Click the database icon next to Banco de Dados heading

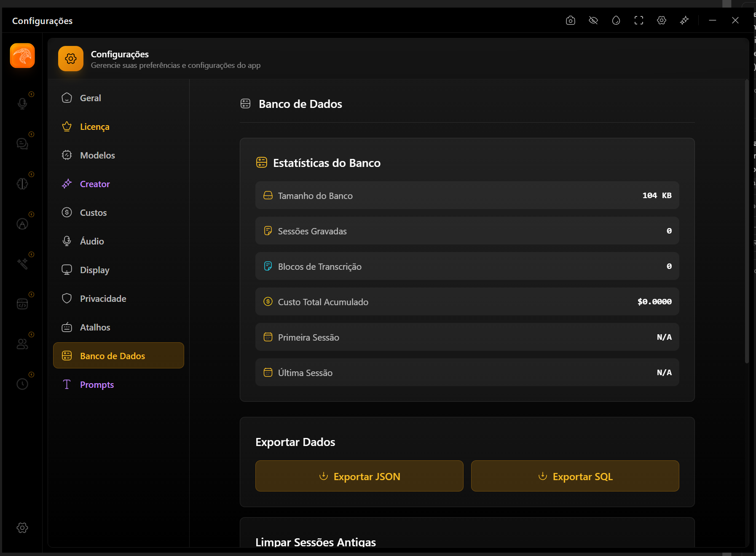tap(245, 103)
